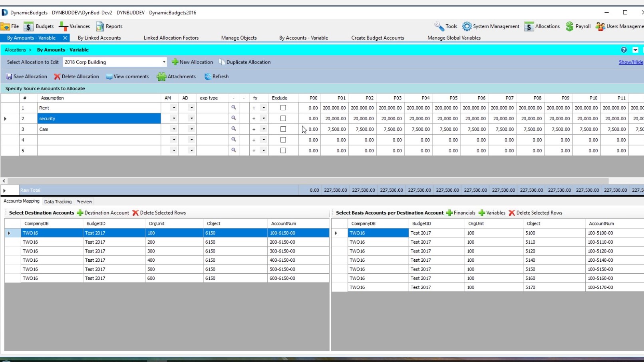Open the help question mark icon
The width and height of the screenshot is (644, 362).
click(624, 50)
